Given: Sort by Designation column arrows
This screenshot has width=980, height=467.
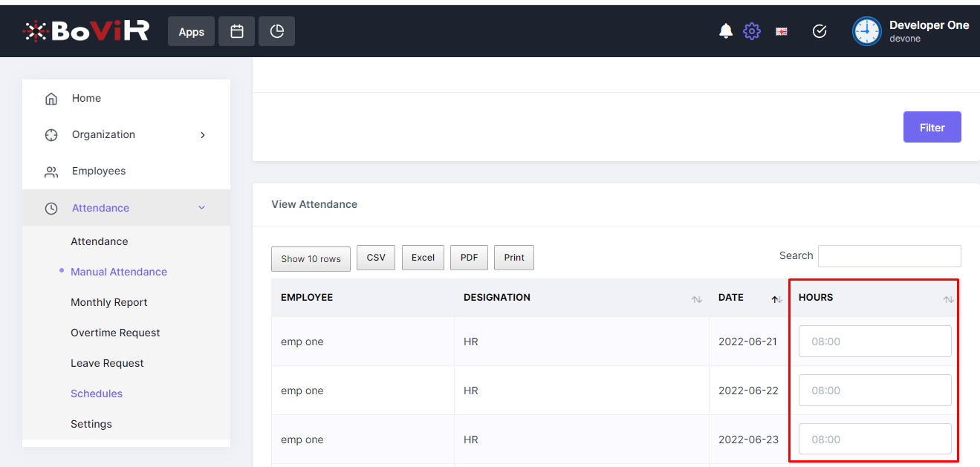Looking at the screenshot, I should pos(697,299).
